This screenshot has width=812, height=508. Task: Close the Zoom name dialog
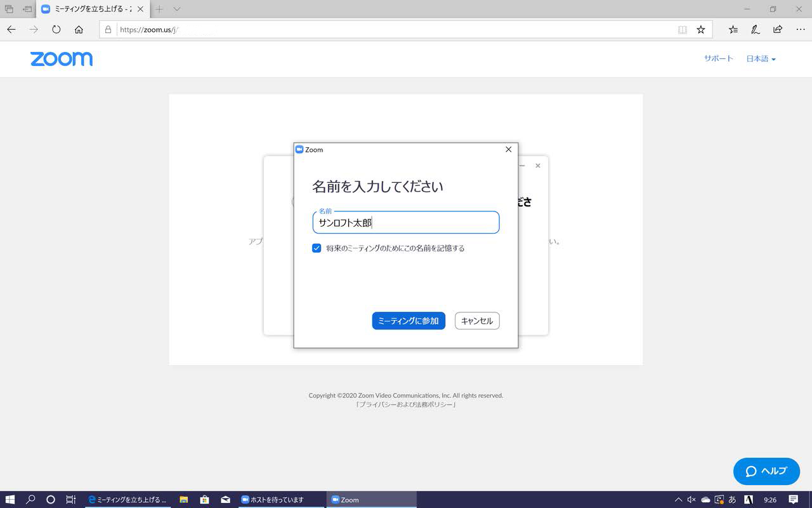pos(508,150)
